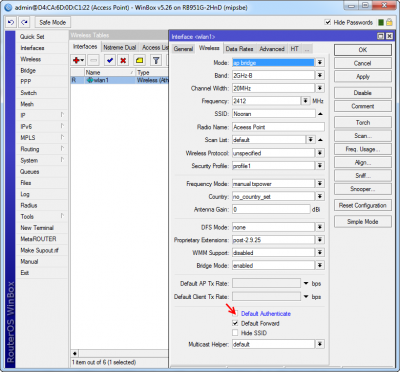Image resolution: width=400 pixels, height=372 pixels.
Task: Open the Mode dropdown
Action: 320,63
